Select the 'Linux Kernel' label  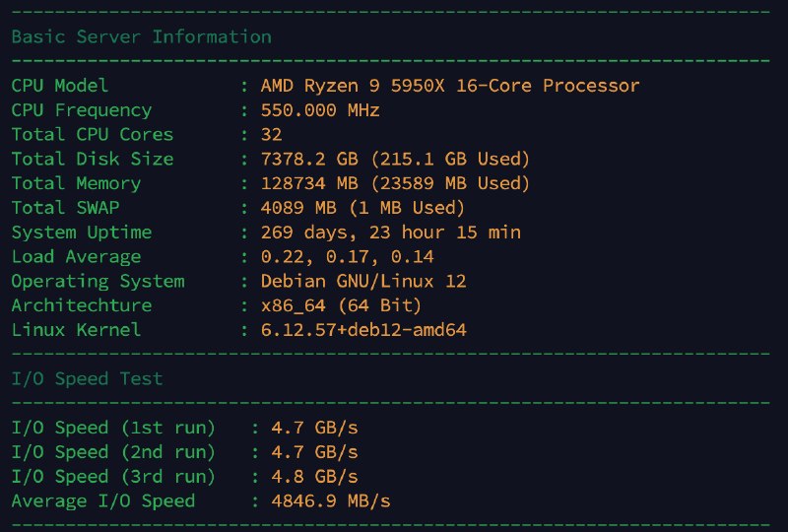pos(76,330)
